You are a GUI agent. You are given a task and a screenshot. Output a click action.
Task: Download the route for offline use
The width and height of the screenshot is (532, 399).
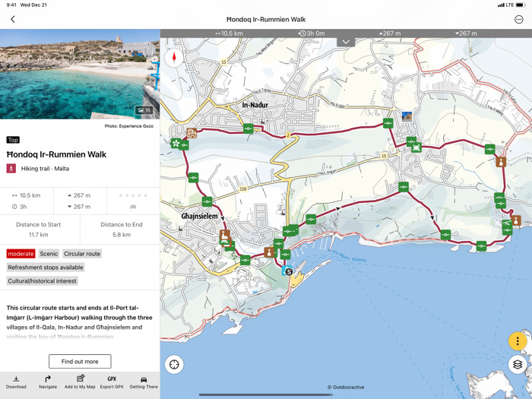pos(16,382)
